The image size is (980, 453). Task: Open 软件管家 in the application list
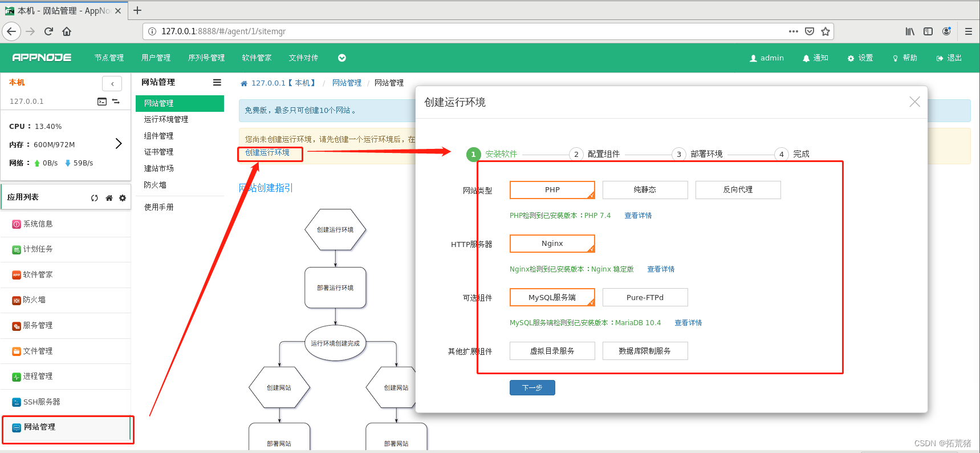[x=66, y=275]
